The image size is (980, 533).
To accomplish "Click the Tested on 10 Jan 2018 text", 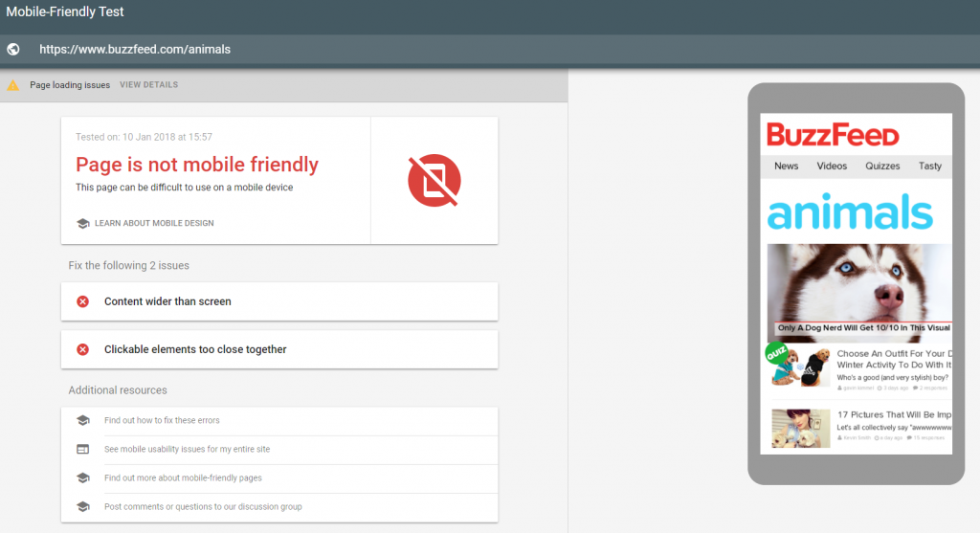I will pos(144,137).
